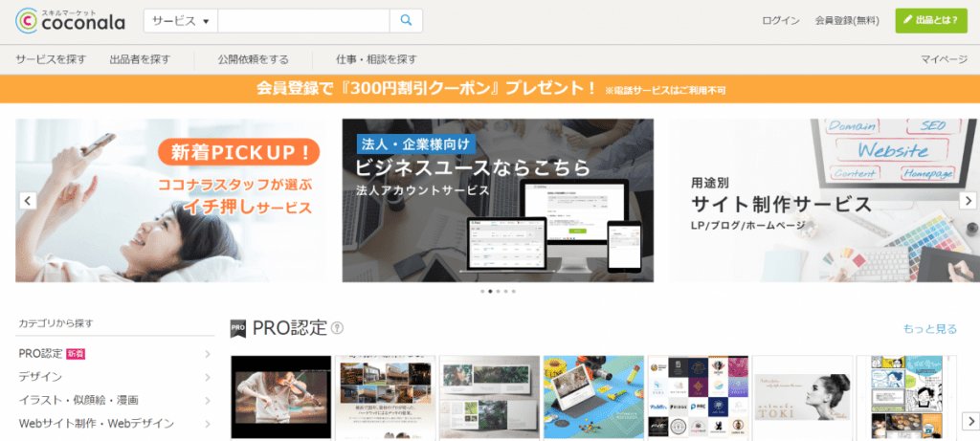
Task: Click the PRO badge icon beside heading
Action: (x=238, y=329)
